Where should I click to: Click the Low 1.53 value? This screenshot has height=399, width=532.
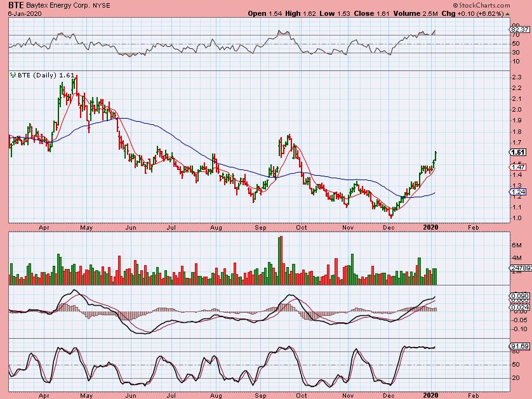point(335,13)
